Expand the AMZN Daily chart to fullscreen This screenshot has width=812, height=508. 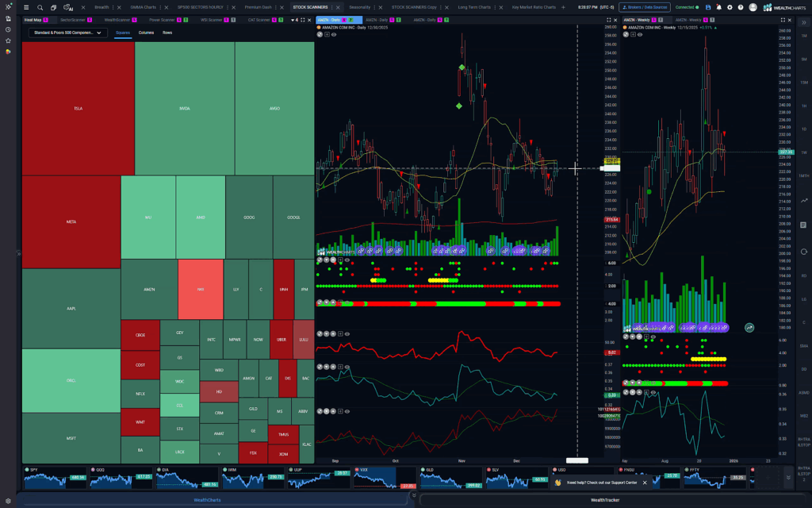(608, 19)
